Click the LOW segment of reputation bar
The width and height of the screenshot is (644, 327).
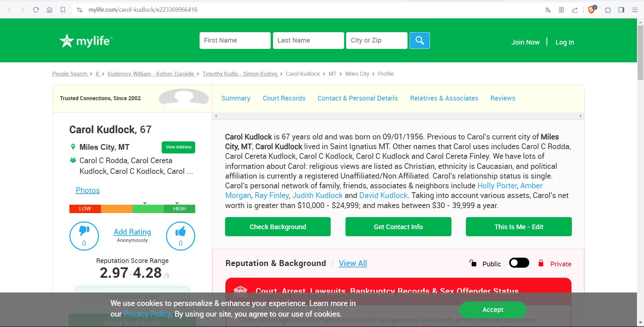[x=85, y=209]
